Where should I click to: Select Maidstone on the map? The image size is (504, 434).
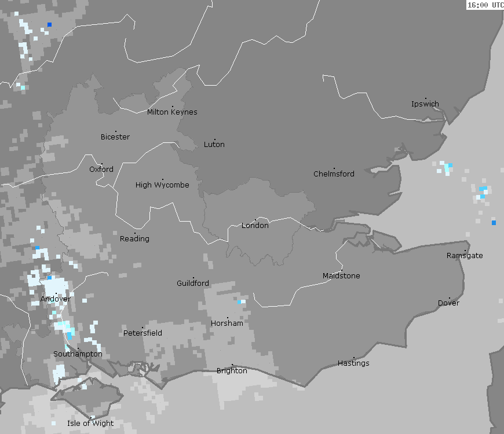coord(341,275)
